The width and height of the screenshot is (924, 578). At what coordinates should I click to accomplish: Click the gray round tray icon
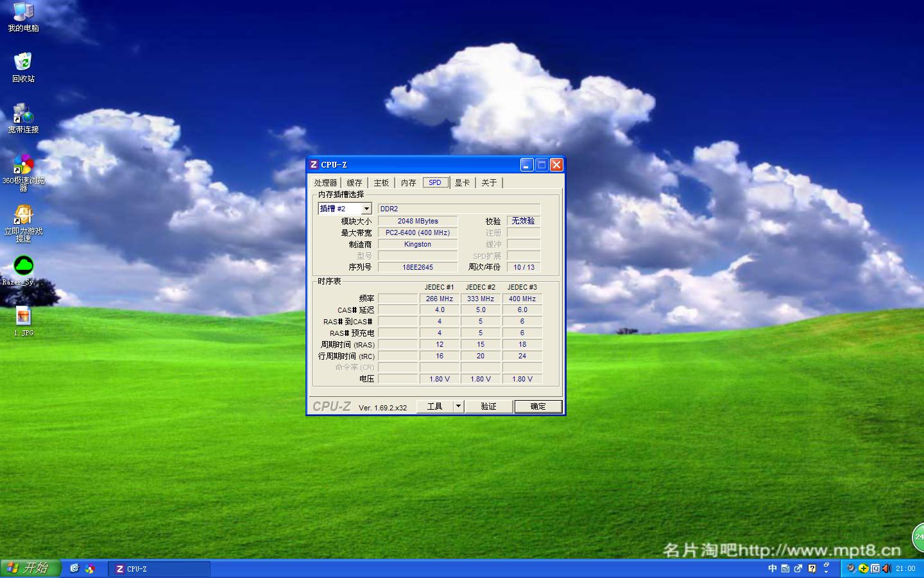851,568
